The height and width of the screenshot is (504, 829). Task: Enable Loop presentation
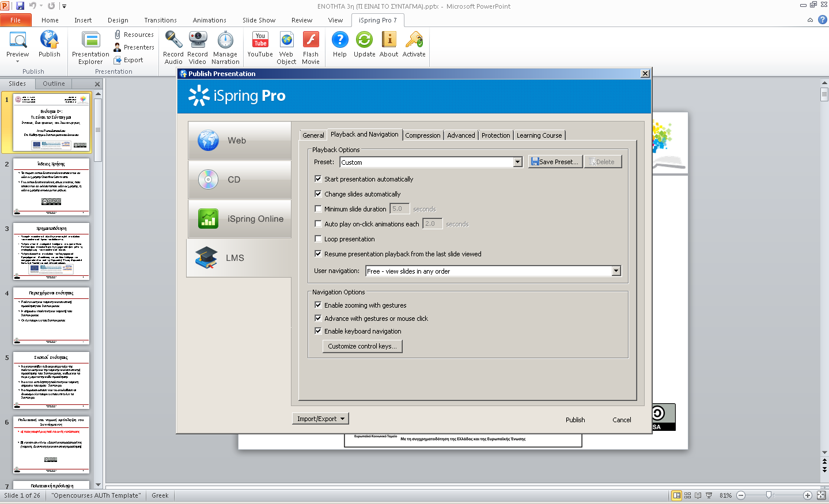tap(318, 239)
